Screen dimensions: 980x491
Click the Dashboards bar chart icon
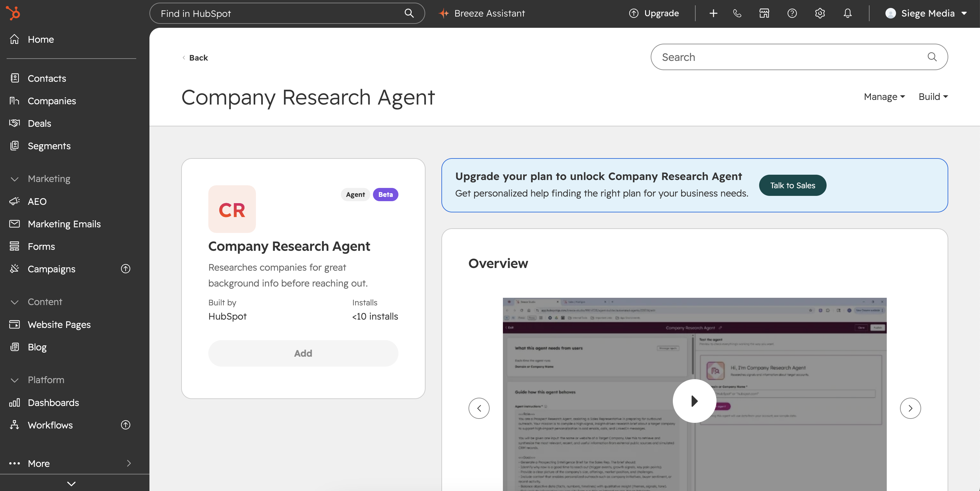[15, 402]
